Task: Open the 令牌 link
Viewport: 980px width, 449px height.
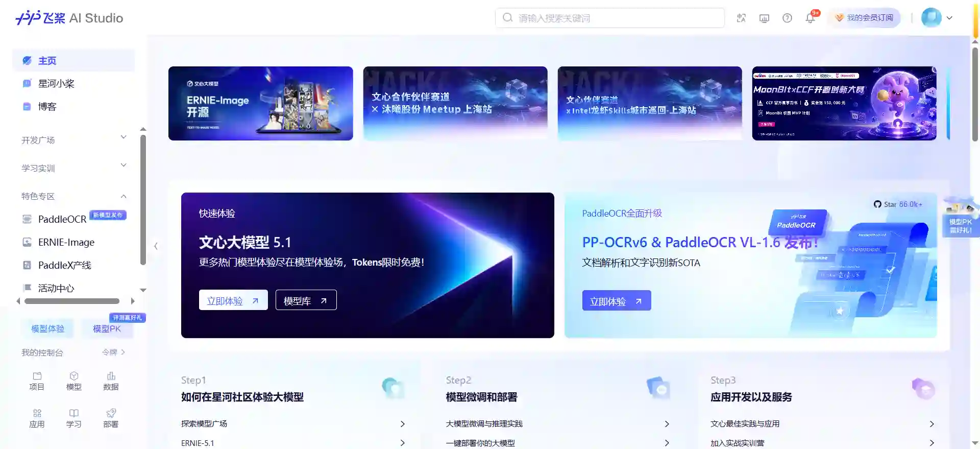Action: [x=113, y=352]
